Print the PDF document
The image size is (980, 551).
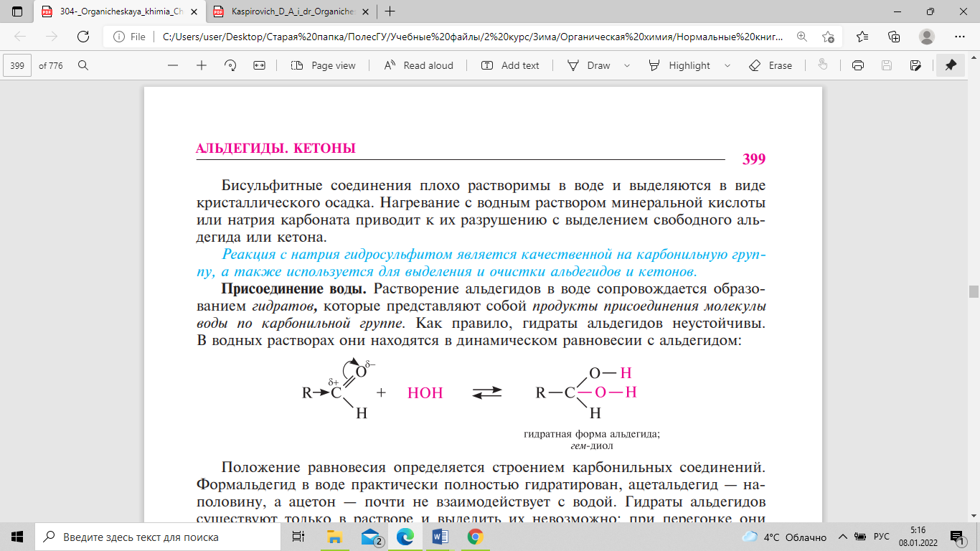coord(857,65)
